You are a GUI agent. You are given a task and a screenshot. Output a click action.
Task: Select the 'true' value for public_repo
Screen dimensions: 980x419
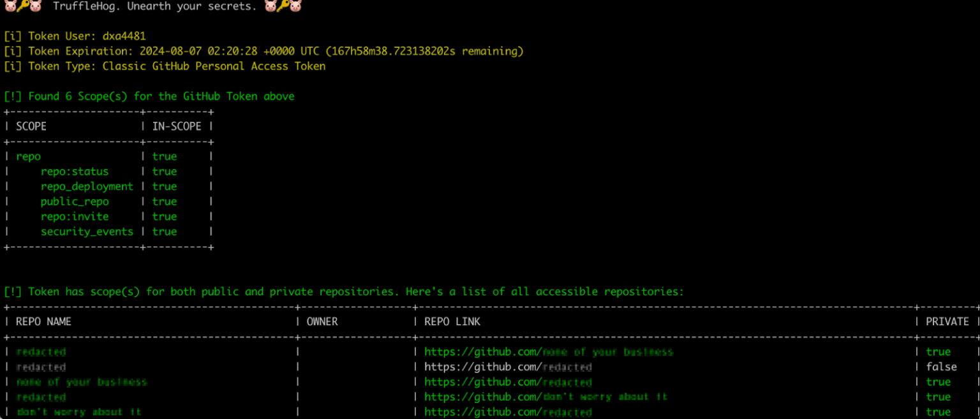coord(165,202)
